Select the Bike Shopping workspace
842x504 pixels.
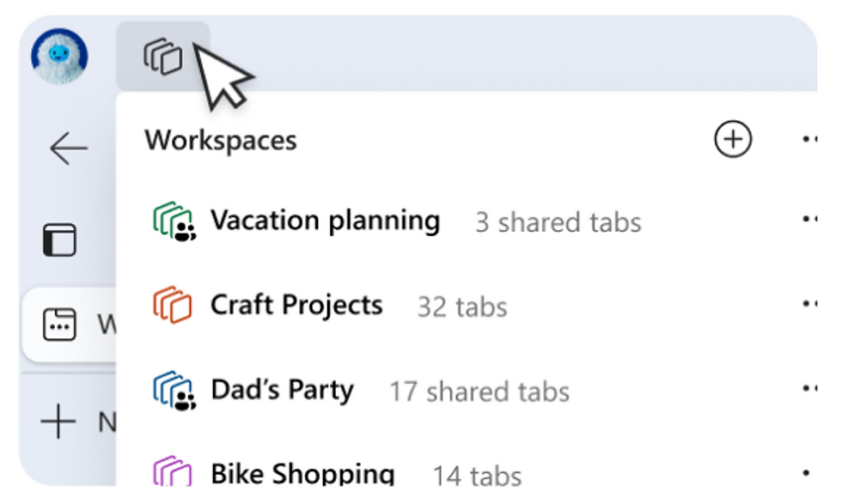click(x=302, y=473)
